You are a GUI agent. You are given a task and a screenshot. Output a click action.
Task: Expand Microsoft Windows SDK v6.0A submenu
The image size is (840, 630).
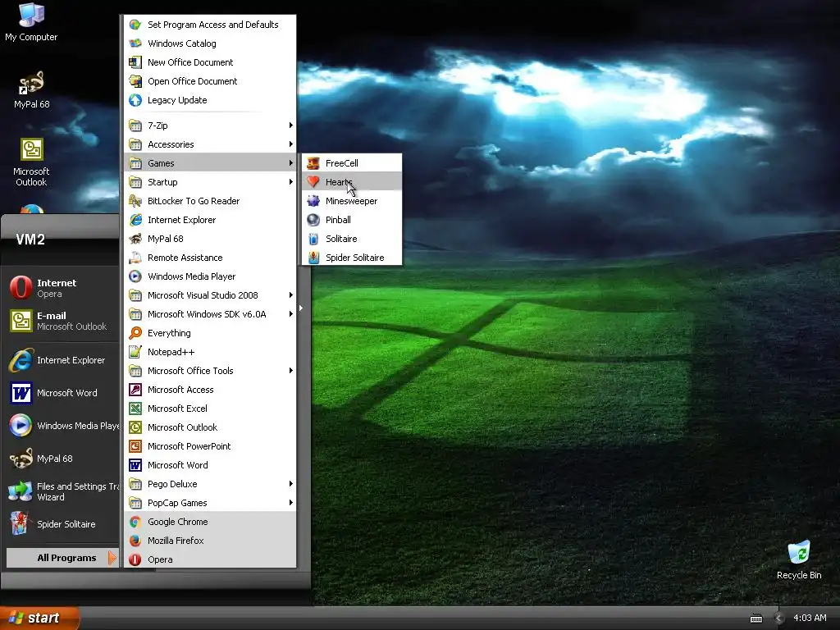point(210,314)
